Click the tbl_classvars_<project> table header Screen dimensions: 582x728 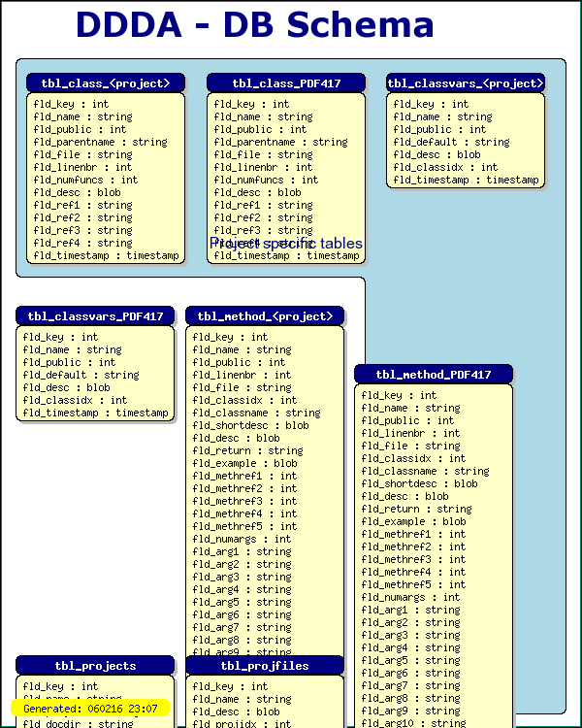[x=466, y=83]
